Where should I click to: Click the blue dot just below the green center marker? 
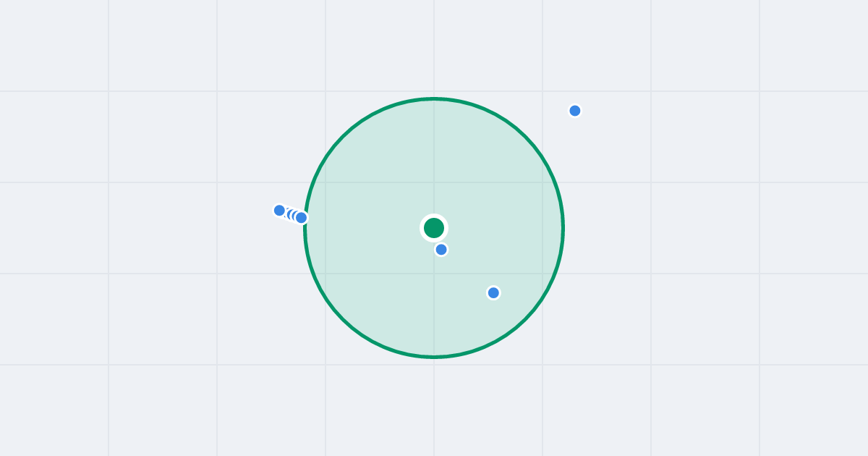pyautogui.click(x=441, y=250)
